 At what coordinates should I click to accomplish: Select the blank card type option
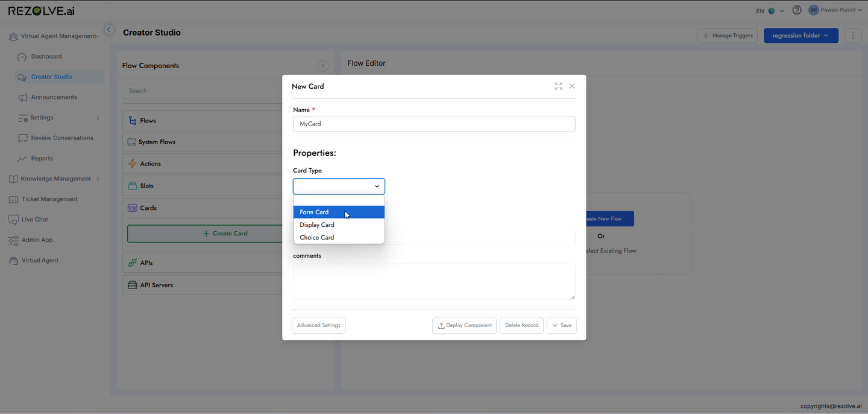tap(339, 201)
